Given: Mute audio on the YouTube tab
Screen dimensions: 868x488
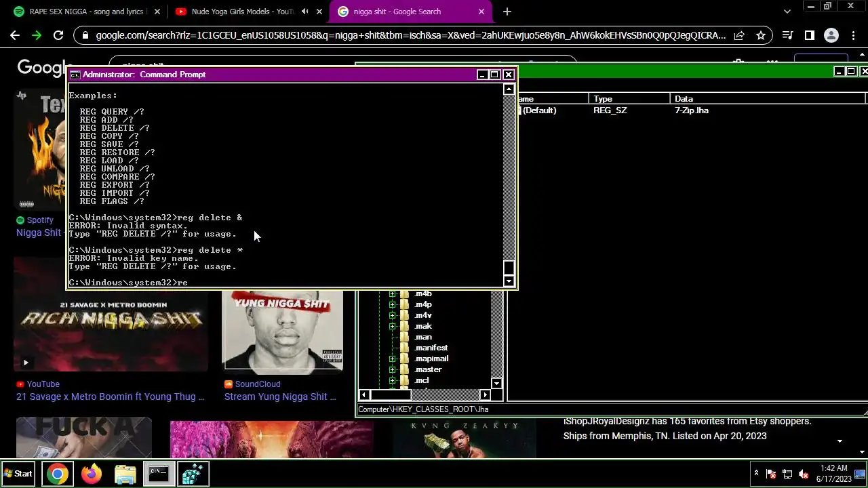Looking at the screenshot, I should (x=304, y=12).
